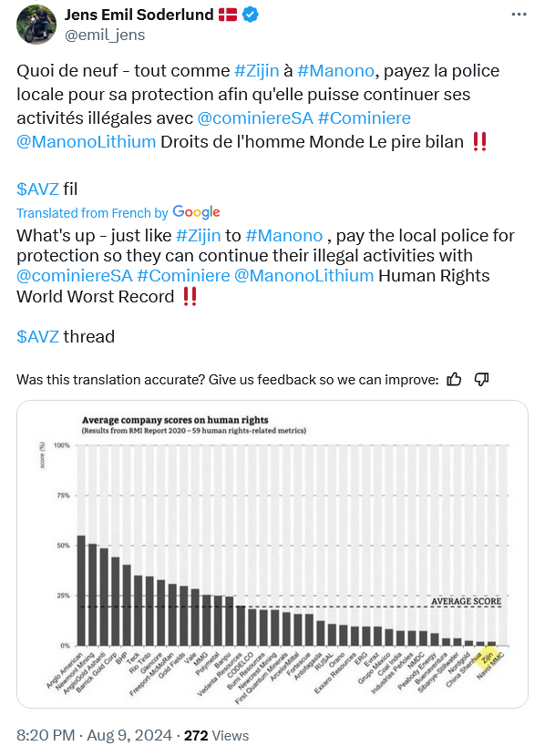This screenshot has width=545, height=756.
Task: Click the Google logo in translation note
Action: pyautogui.click(x=196, y=212)
